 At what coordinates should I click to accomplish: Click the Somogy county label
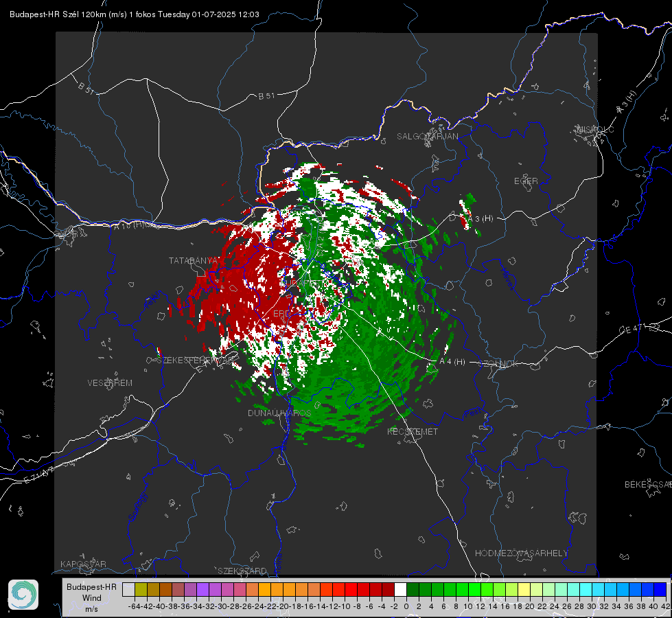(137, 507)
